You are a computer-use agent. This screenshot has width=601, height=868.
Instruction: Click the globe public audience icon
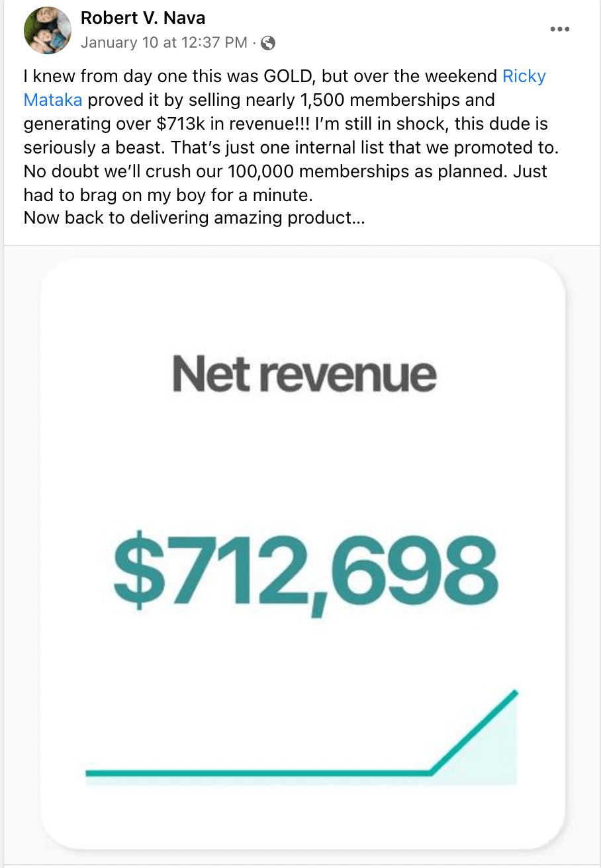[268, 44]
